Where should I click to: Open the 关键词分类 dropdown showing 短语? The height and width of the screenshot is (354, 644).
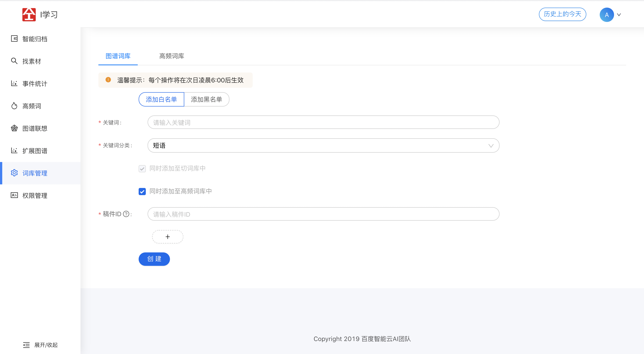pos(323,146)
